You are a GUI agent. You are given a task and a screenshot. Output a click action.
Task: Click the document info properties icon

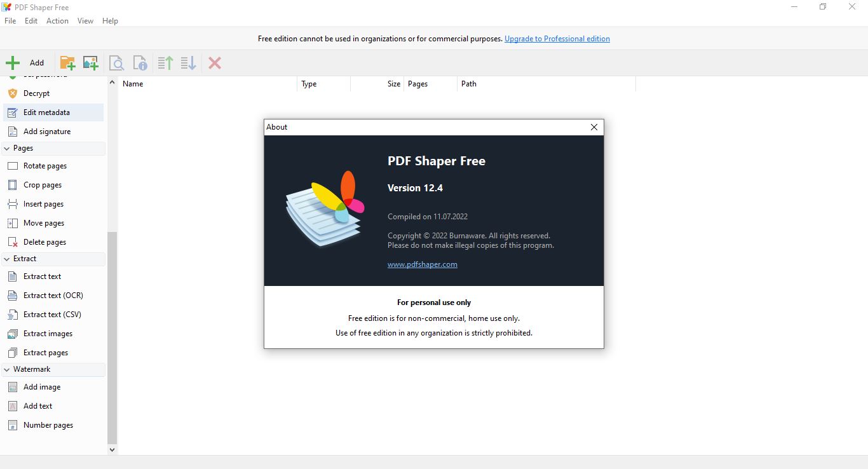coord(140,62)
